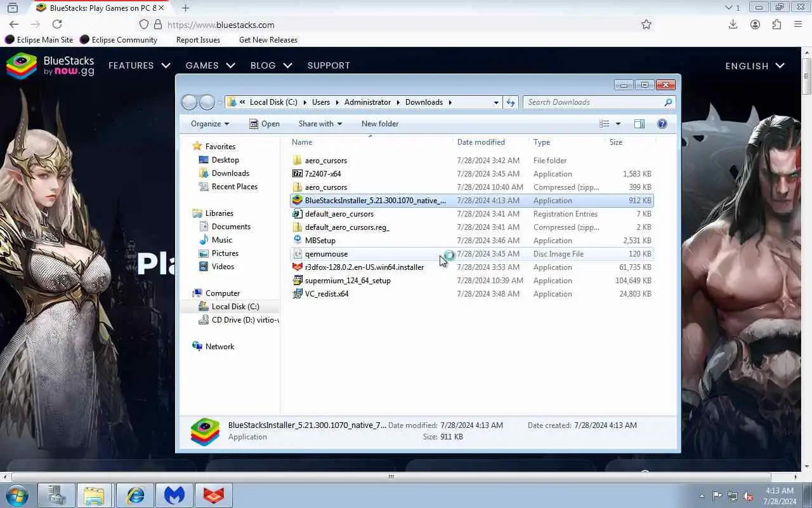This screenshot has height=508, width=812.
Task: Select the MBSetup installer file
Action: click(x=471, y=241)
